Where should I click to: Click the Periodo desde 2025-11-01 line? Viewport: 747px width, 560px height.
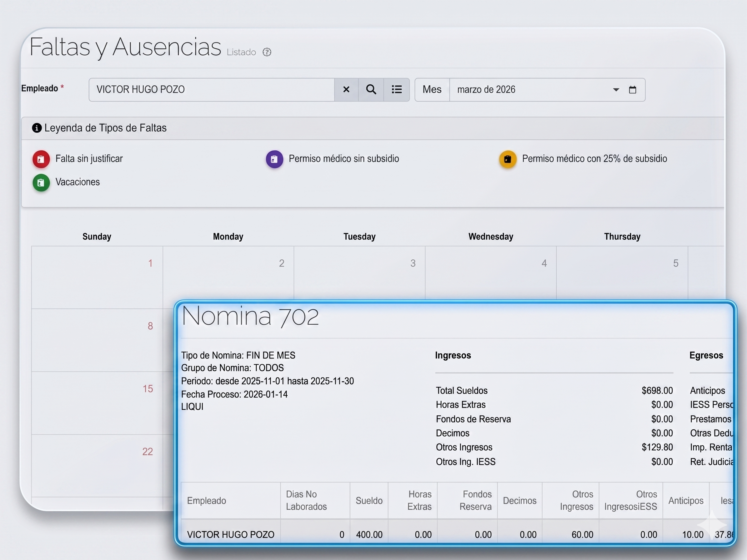(268, 381)
